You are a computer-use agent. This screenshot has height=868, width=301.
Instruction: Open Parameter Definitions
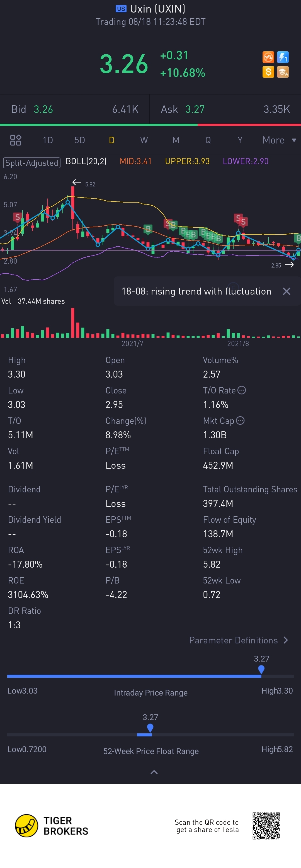coord(239,640)
